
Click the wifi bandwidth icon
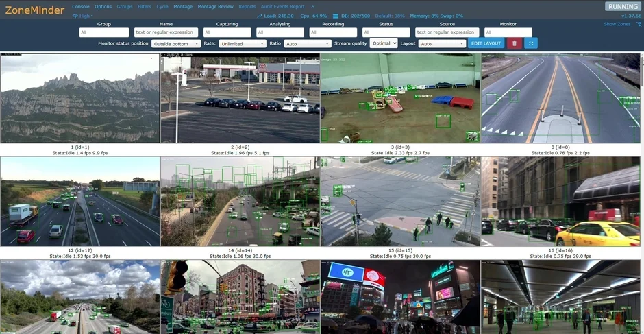(x=75, y=15)
